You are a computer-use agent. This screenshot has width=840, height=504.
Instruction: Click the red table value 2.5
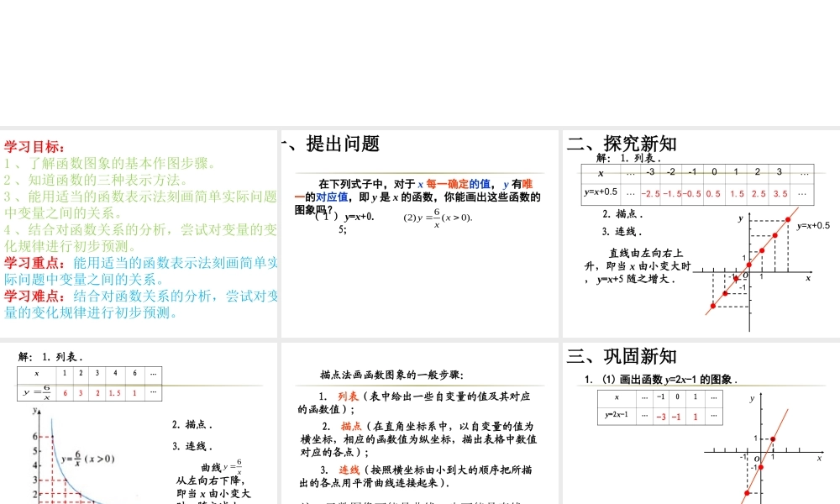[759, 194]
